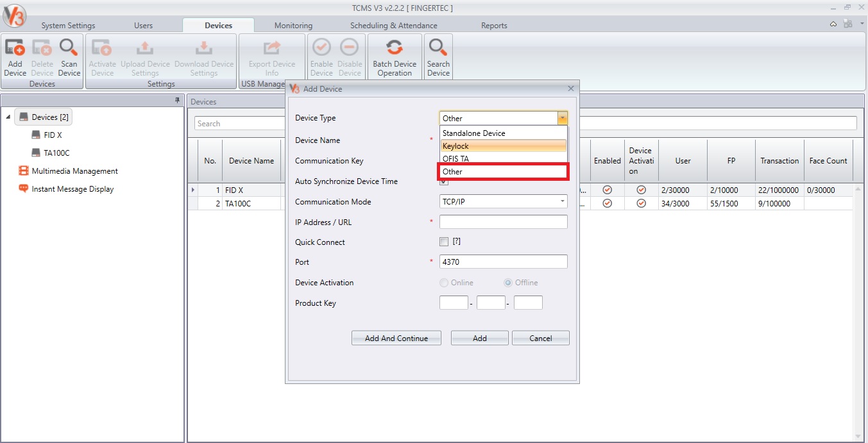Switch to the Monitoring tab
The width and height of the screenshot is (868, 443).
[293, 26]
